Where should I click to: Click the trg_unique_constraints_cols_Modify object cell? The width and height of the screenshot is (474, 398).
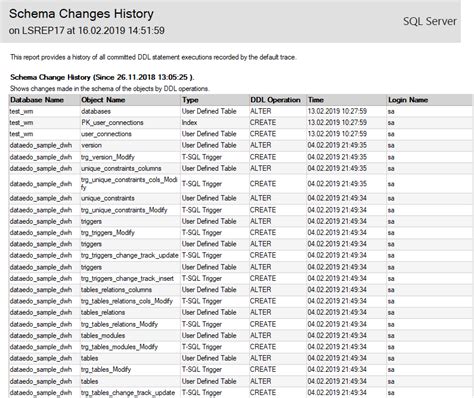tap(129, 183)
